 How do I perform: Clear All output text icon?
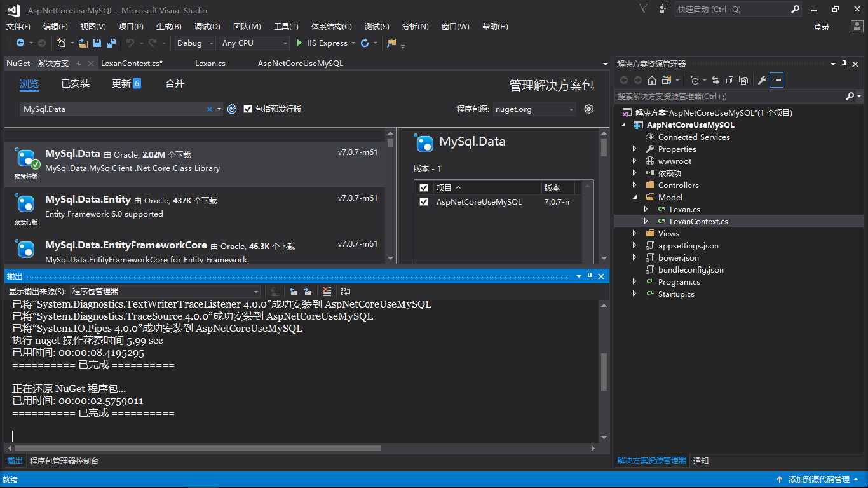(x=327, y=292)
